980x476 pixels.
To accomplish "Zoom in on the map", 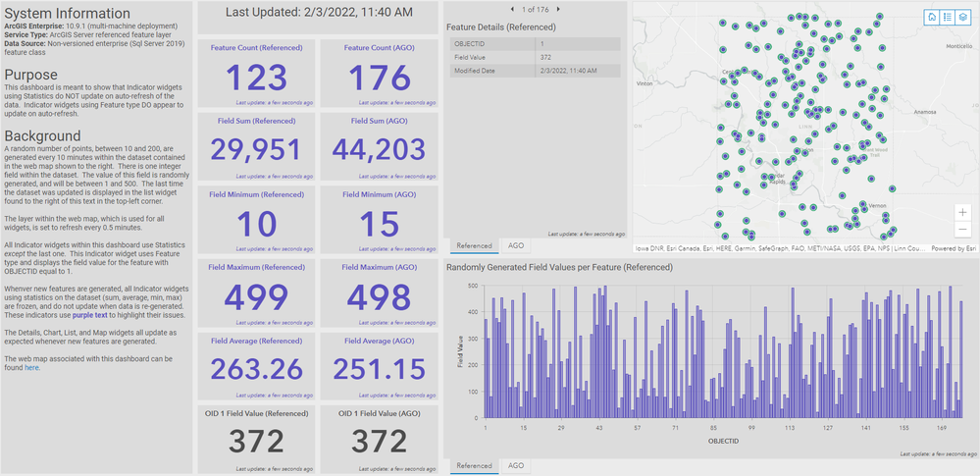I will click(963, 213).
